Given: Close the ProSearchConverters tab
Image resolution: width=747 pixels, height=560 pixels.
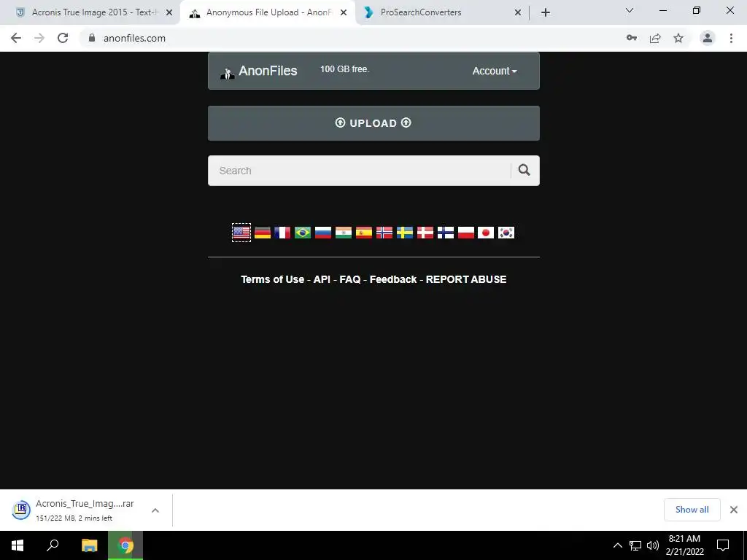Looking at the screenshot, I should point(518,12).
